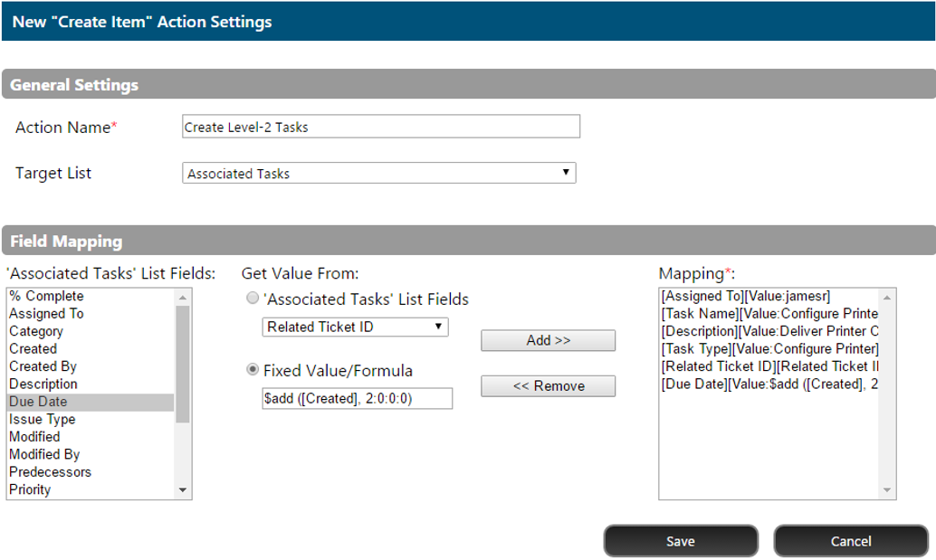Image resolution: width=936 pixels, height=560 pixels.
Task: Open the Target List dropdown
Action: (x=378, y=173)
